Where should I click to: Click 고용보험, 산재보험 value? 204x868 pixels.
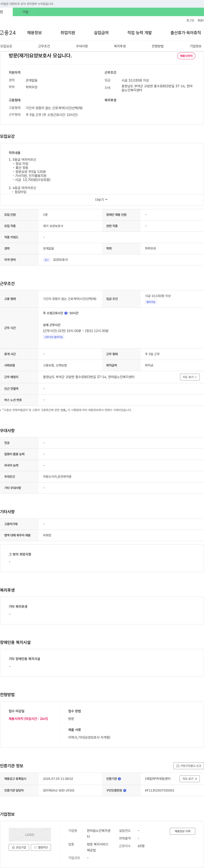tap(55, 365)
